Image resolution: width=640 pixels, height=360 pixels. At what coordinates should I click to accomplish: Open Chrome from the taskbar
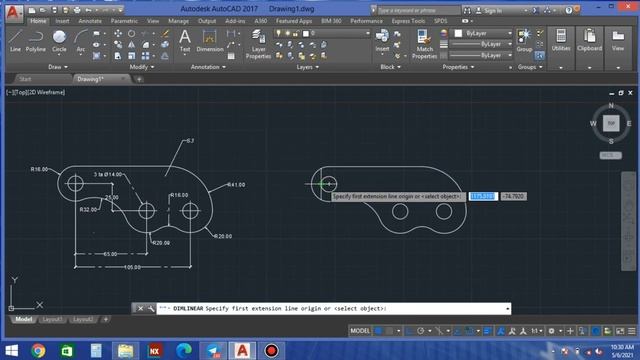coord(38,351)
